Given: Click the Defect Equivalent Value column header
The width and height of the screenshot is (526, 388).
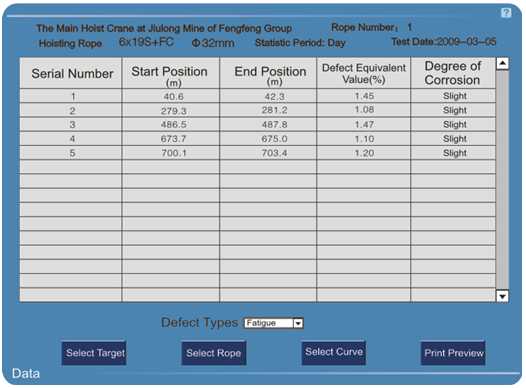Looking at the screenshot, I should tap(364, 73).
